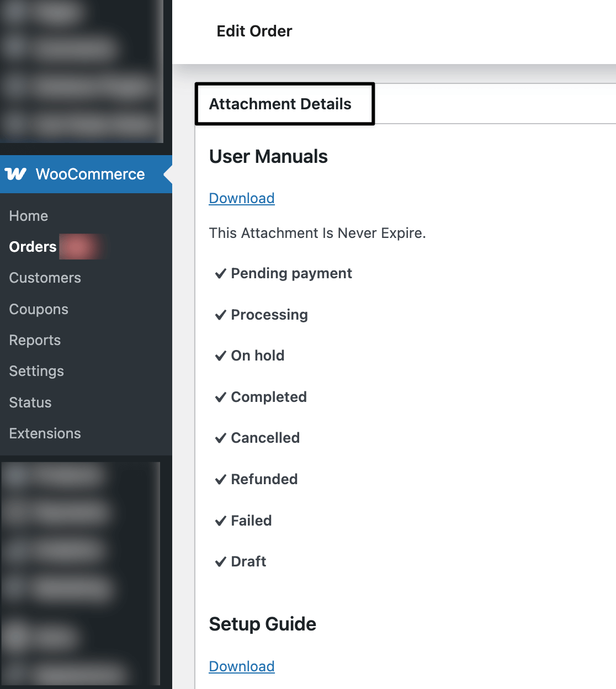The width and height of the screenshot is (616, 689).
Task: Navigate to Orders in the sidebar
Action: [x=32, y=247]
